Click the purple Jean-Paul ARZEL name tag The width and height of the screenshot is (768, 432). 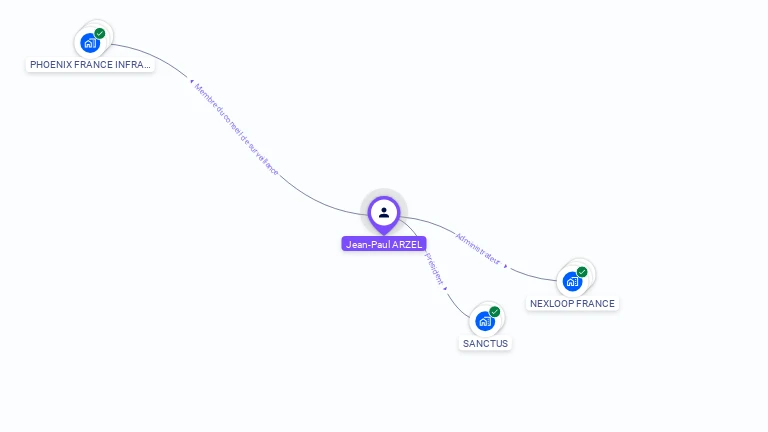[x=384, y=244]
